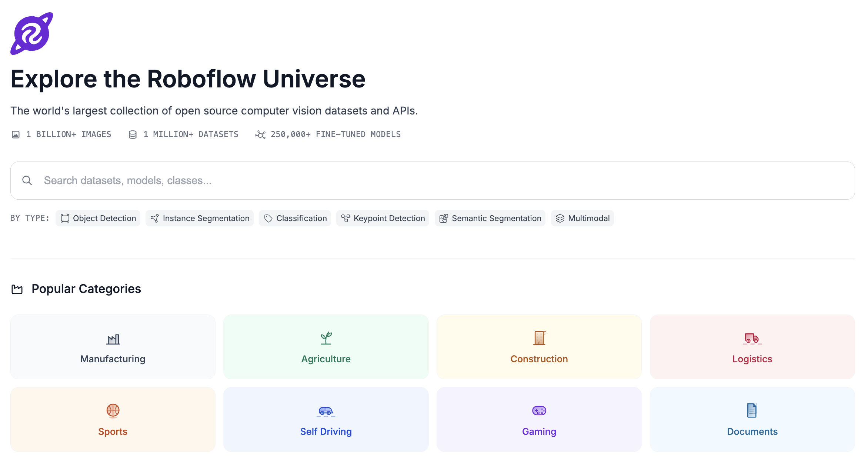This screenshot has width=868, height=466.
Task: Click the Popular Categories heading icon
Action: pyautogui.click(x=17, y=289)
